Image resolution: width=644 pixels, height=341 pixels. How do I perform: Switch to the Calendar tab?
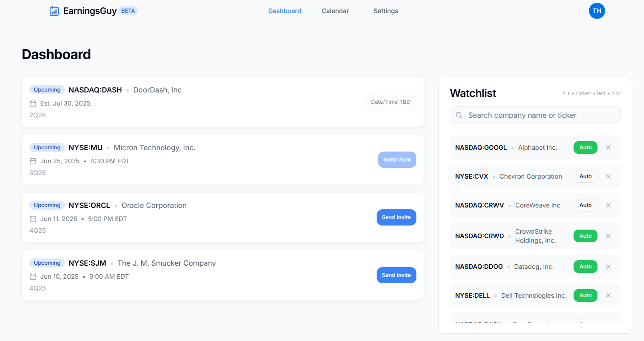(x=335, y=11)
